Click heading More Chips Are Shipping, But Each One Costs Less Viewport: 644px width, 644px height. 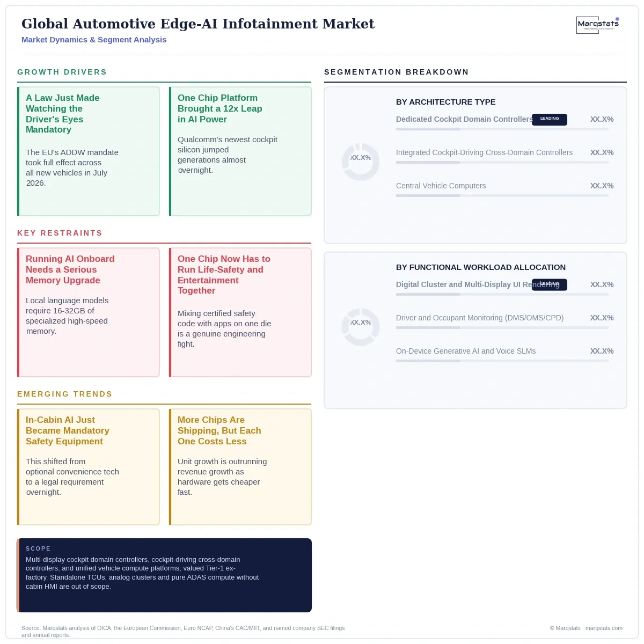(219, 430)
